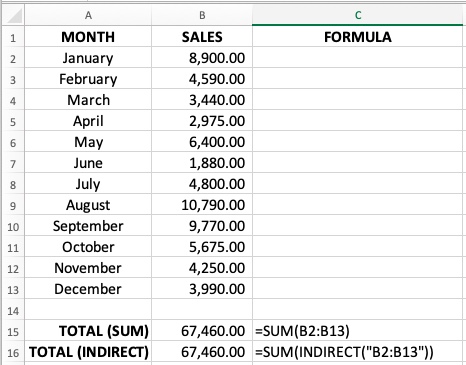Viewport: 466px width, 365px height.
Task: Select the September month cell
Action: (x=88, y=226)
